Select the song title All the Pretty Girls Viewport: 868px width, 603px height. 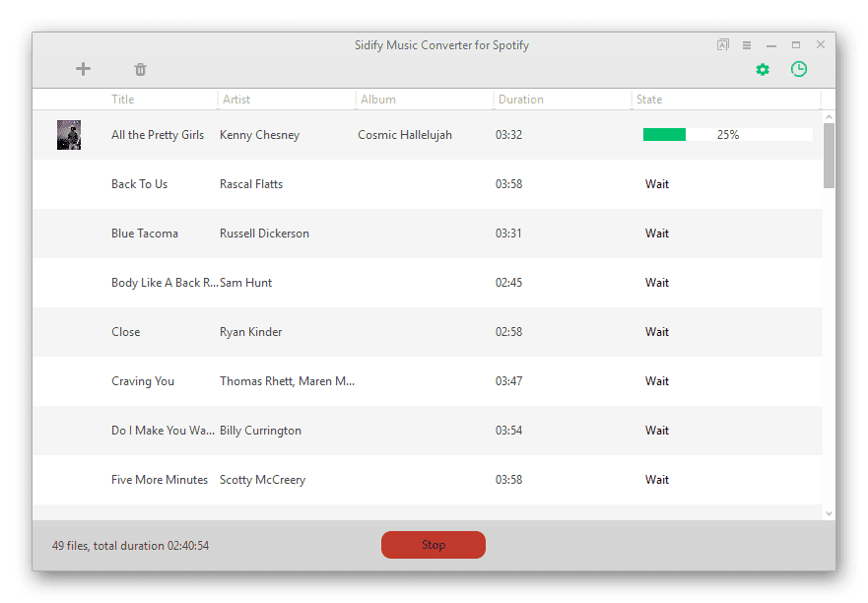click(x=158, y=135)
